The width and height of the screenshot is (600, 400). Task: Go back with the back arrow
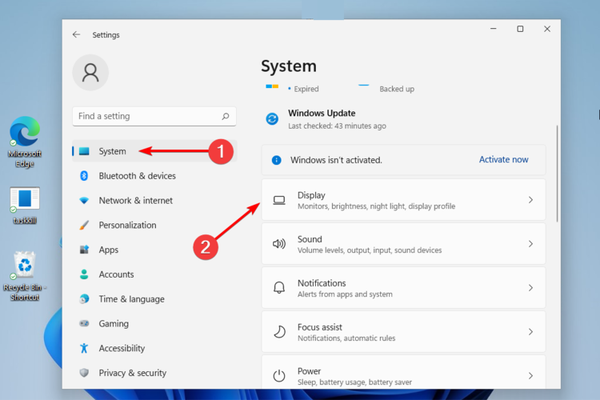coord(76,34)
